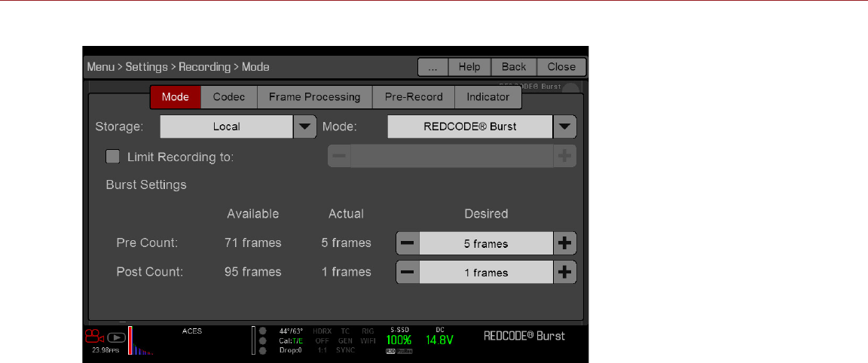Click the Limit Recording value field
The image size is (868, 363).
point(452,156)
